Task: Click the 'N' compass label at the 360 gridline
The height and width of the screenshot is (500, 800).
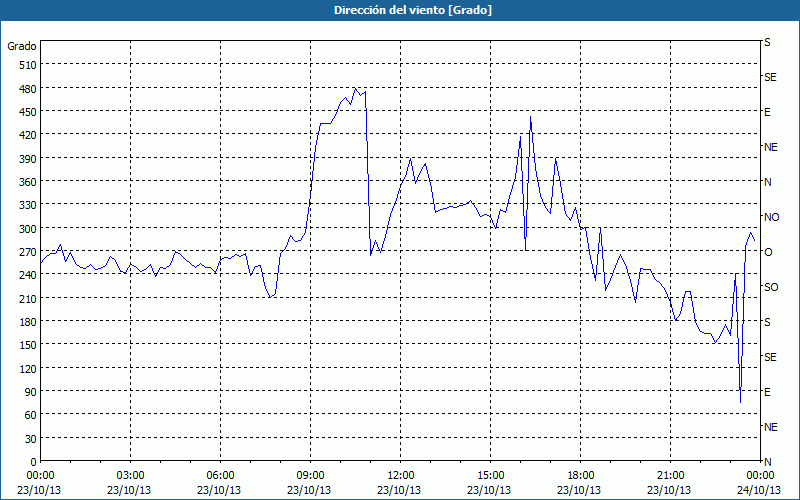Action: [767, 182]
